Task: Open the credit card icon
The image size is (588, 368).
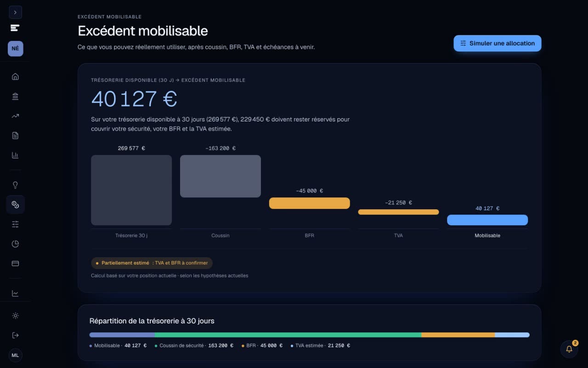Action: coord(15,264)
